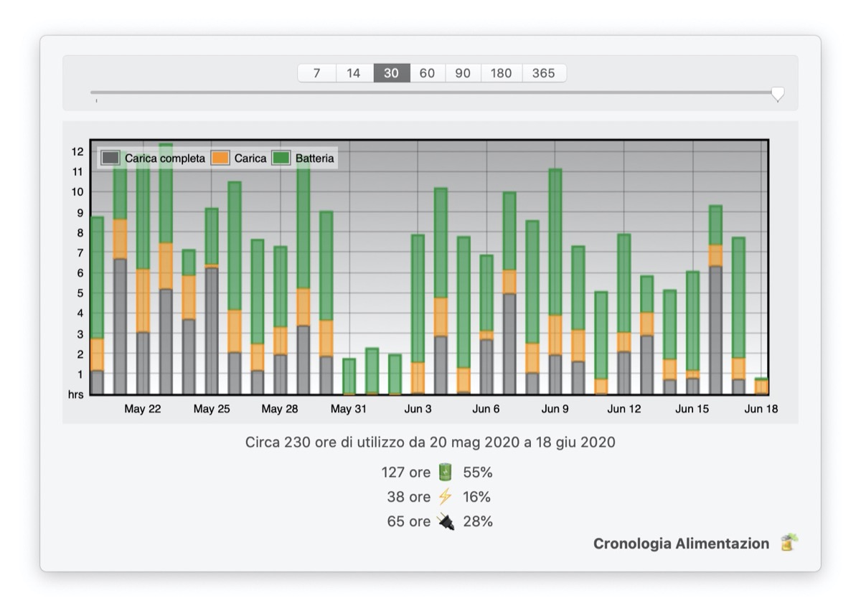Screen dimensions: 861x616
Task: Select the 365 days range segment
Action: (x=544, y=73)
